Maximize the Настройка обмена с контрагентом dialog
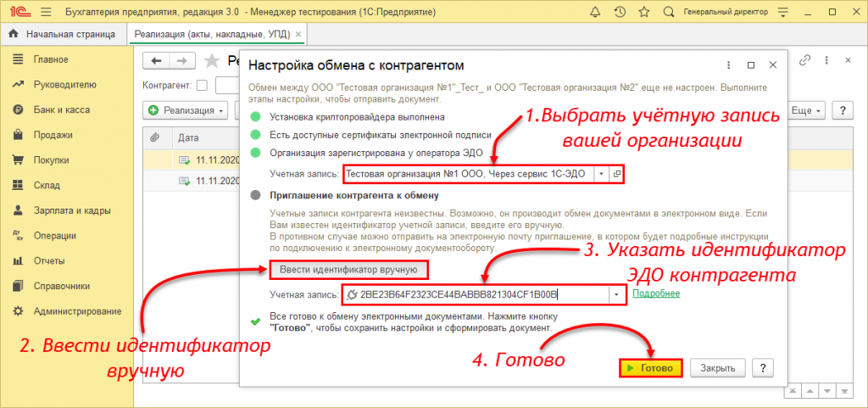The image size is (868, 408). [751, 64]
